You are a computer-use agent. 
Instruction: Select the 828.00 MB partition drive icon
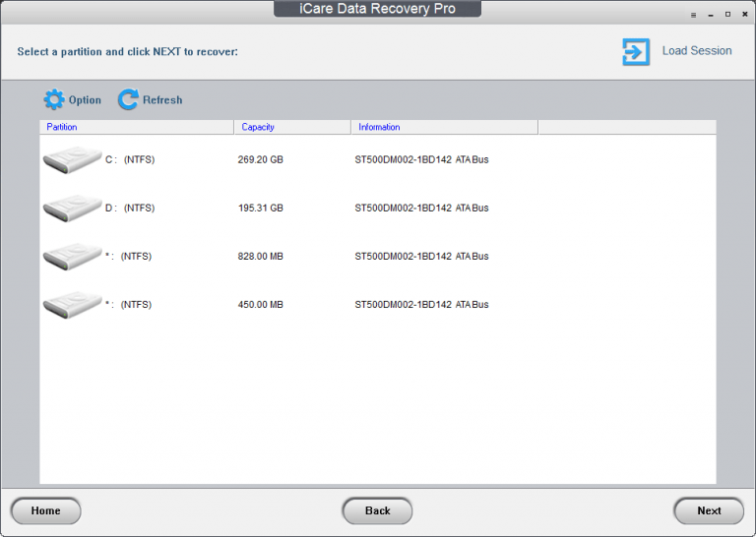pyautogui.click(x=72, y=257)
